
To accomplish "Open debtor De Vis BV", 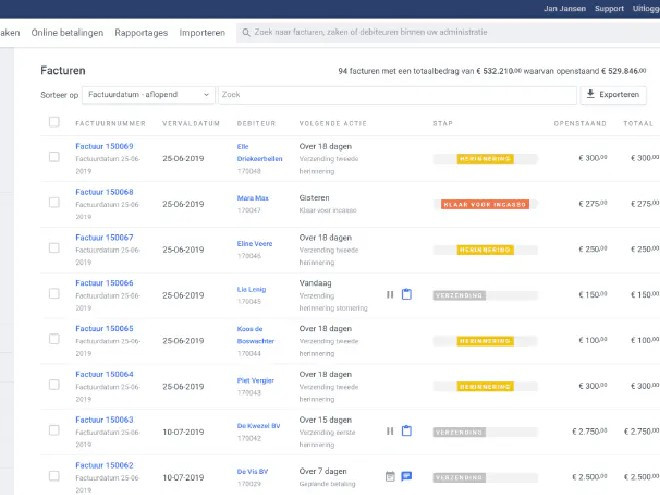I will coord(252,471).
